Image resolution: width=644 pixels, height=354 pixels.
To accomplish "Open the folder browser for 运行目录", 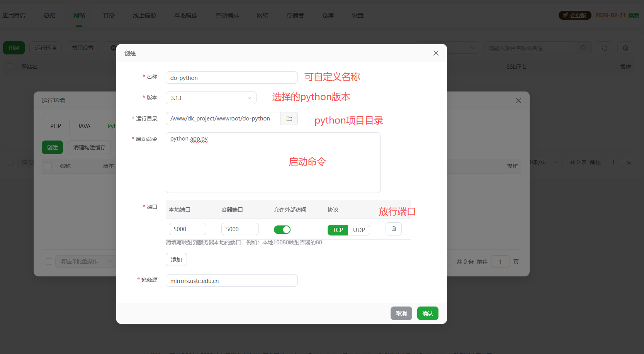I will [289, 119].
